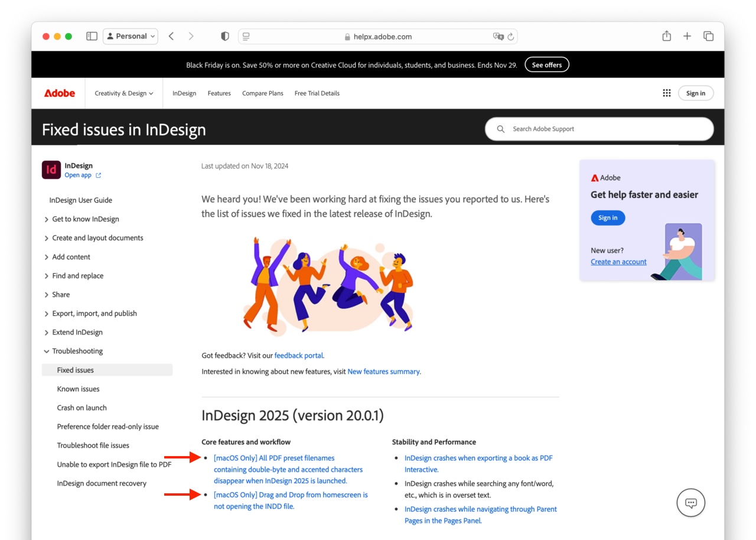Open Preference folder read-only issue item
The height and width of the screenshot is (540, 756).
pyautogui.click(x=108, y=427)
